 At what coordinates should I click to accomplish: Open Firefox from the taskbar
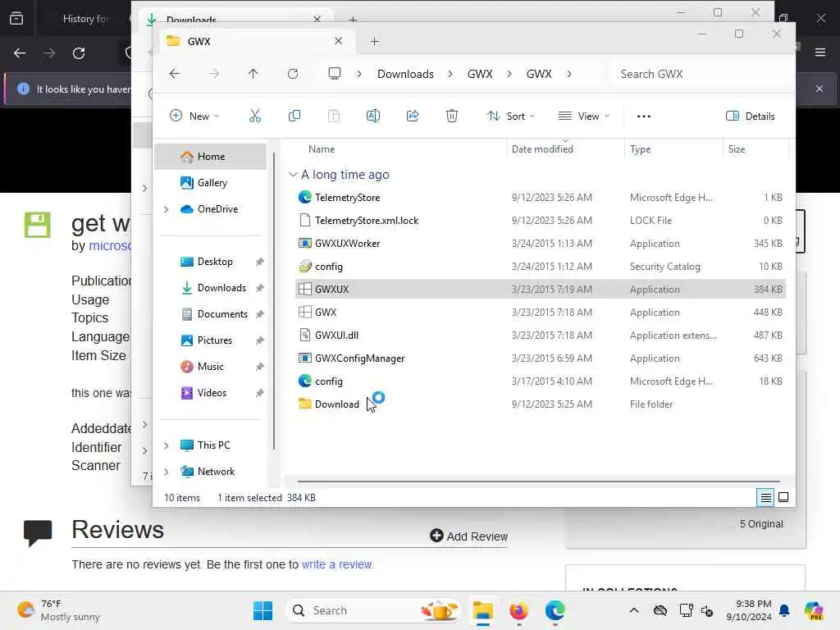(518, 610)
